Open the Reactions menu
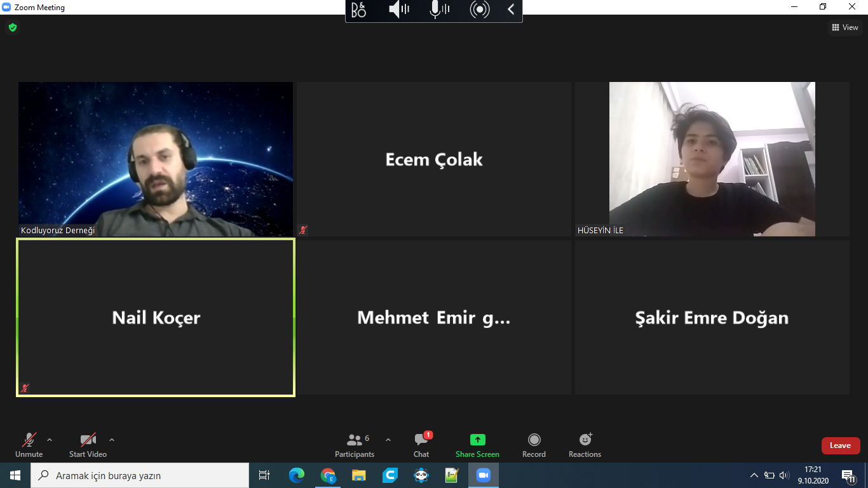 pyautogui.click(x=585, y=445)
